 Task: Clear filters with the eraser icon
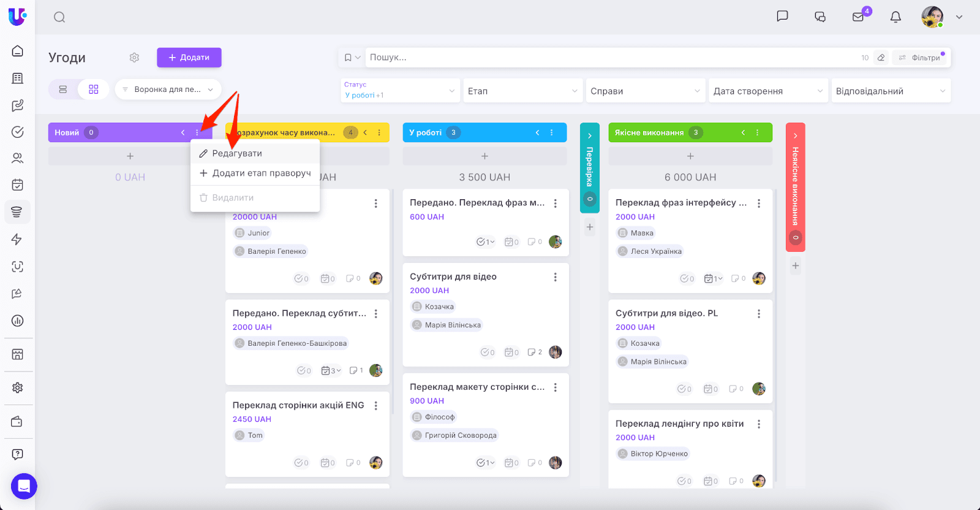coord(881,58)
